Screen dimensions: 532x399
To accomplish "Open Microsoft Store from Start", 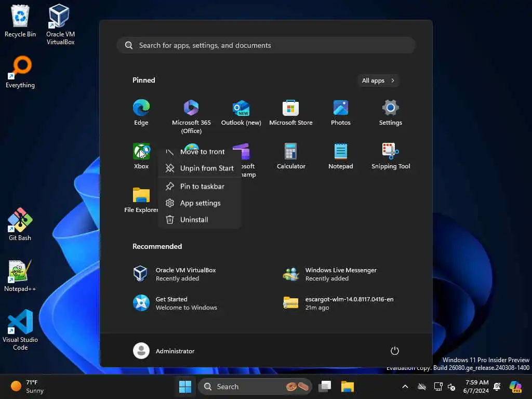I will (291, 113).
